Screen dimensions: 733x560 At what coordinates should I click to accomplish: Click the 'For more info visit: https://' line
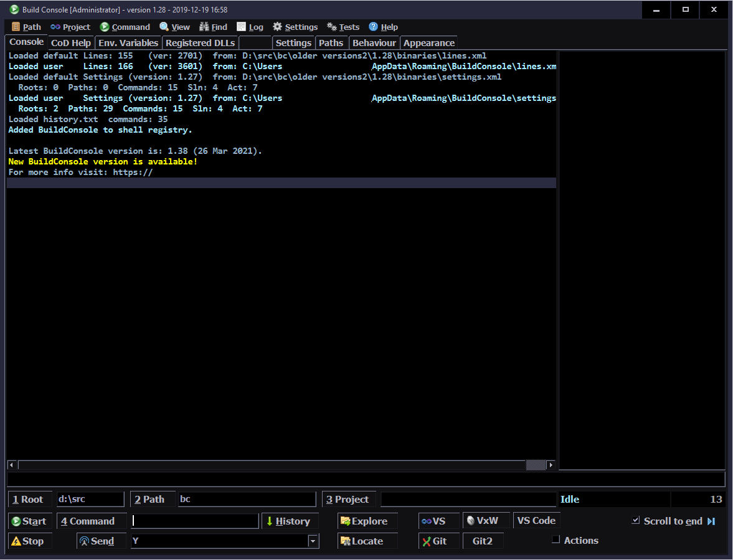[x=80, y=173]
